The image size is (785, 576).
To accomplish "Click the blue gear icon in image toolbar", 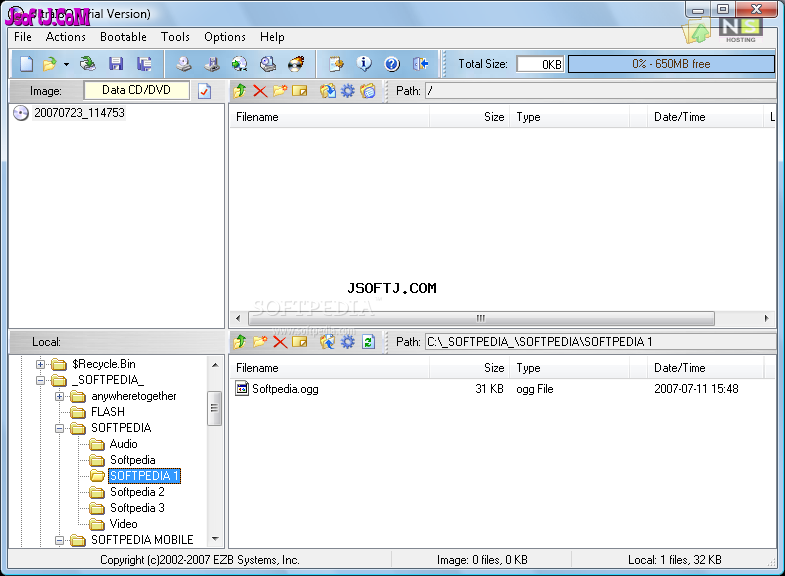I will (347, 91).
